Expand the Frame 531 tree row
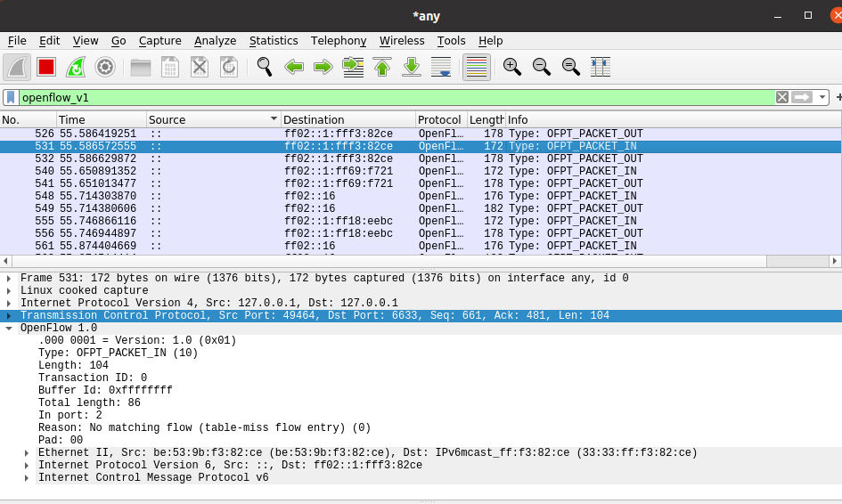Viewport: 842px width, 504px height. (9, 278)
